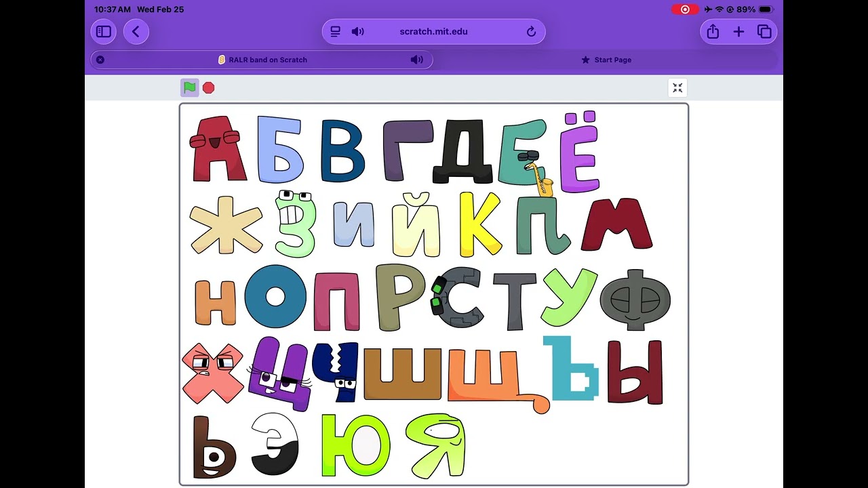Show the tab overview
This screenshot has width=868, height=488.
click(764, 31)
